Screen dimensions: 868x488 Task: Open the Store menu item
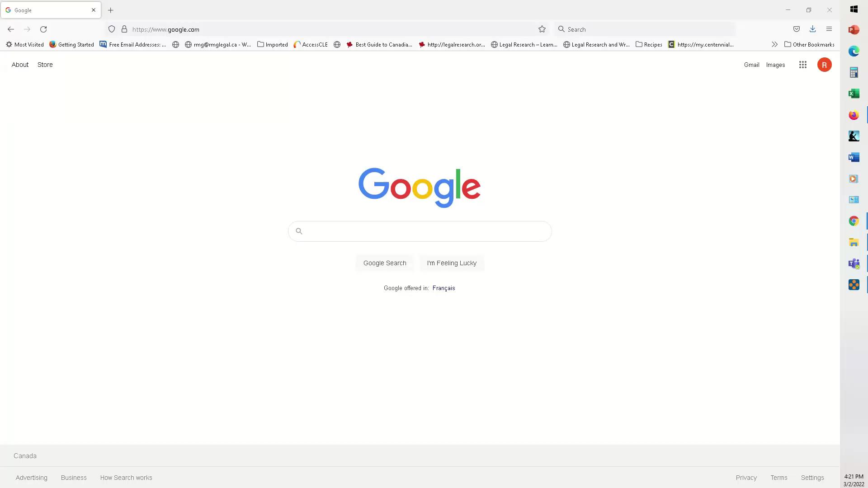coord(45,64)
